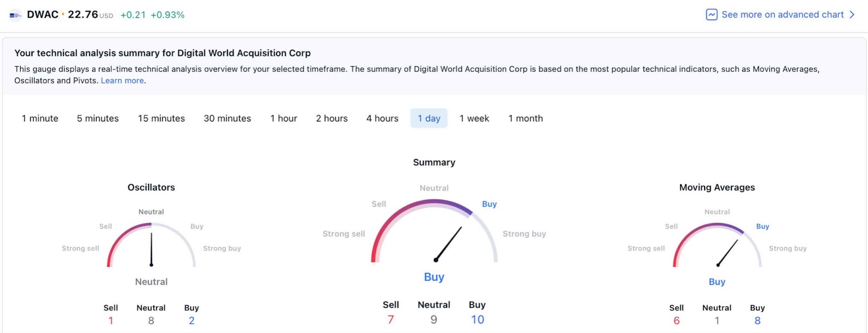Switch to the 30 minutes timeframe

point(227,118)
